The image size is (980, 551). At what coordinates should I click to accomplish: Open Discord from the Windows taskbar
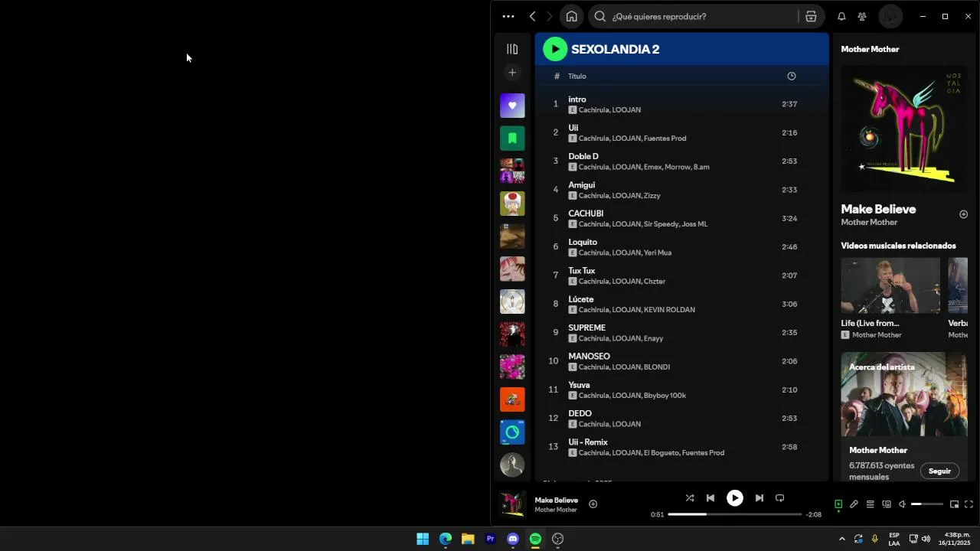(x=513, y=539)
